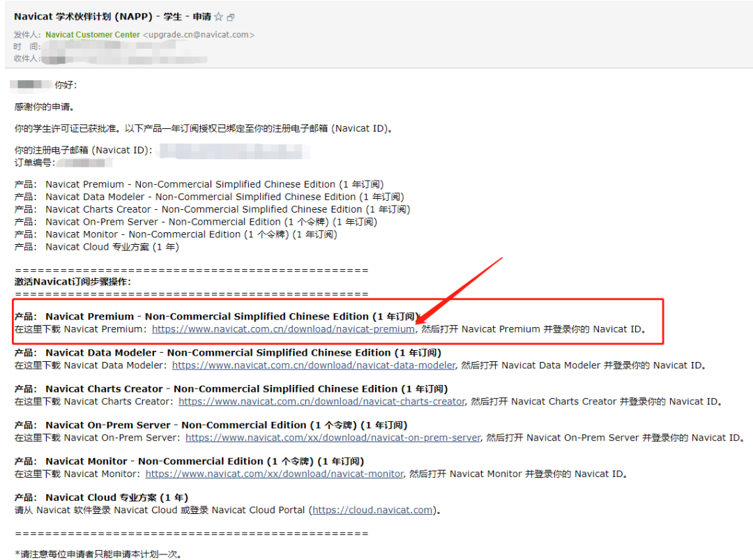Click bold heading Navicat Monitor Non-Commercial Edition
The width and height of the screenshot is (753, 560).
[x=189, y=462]
